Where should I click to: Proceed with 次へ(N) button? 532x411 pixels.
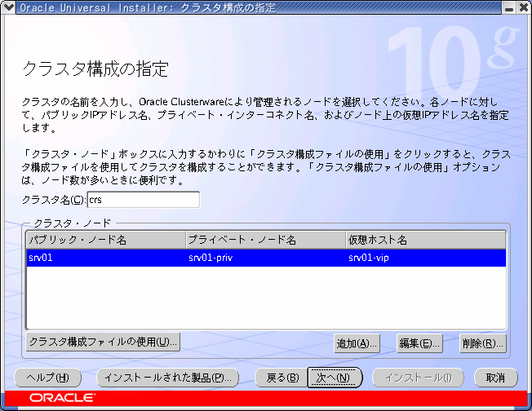pos(335,378)
